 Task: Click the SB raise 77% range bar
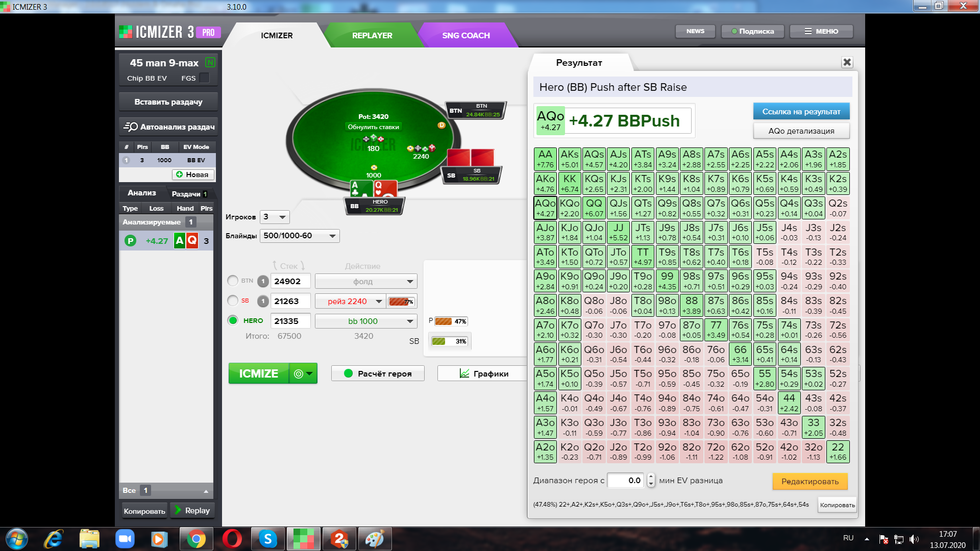pos(401,302)
